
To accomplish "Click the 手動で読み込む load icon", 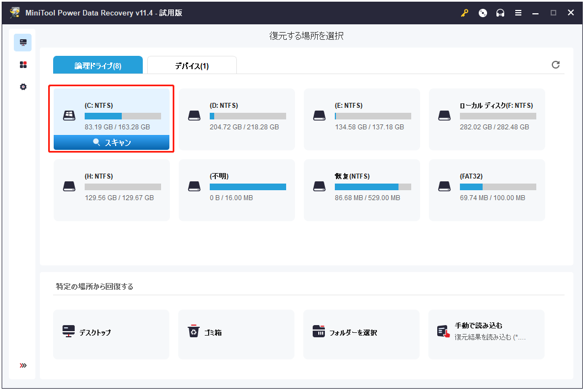I will 444,331.
